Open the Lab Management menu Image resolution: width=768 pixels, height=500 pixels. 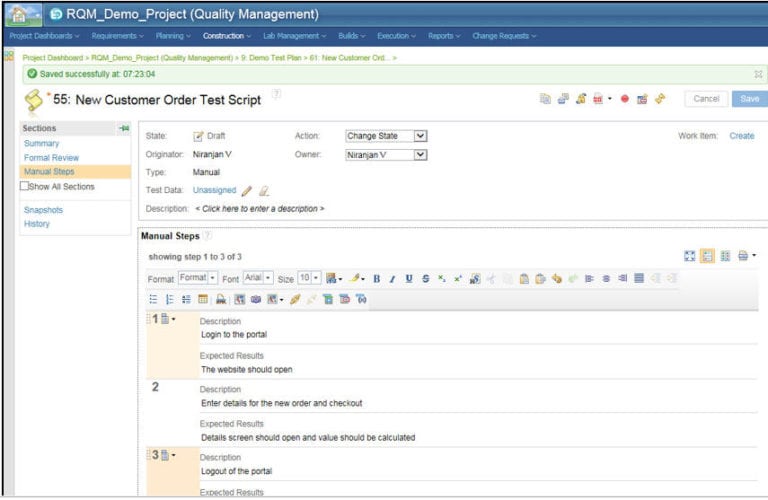pyautogui.click(x=294, y=36)
